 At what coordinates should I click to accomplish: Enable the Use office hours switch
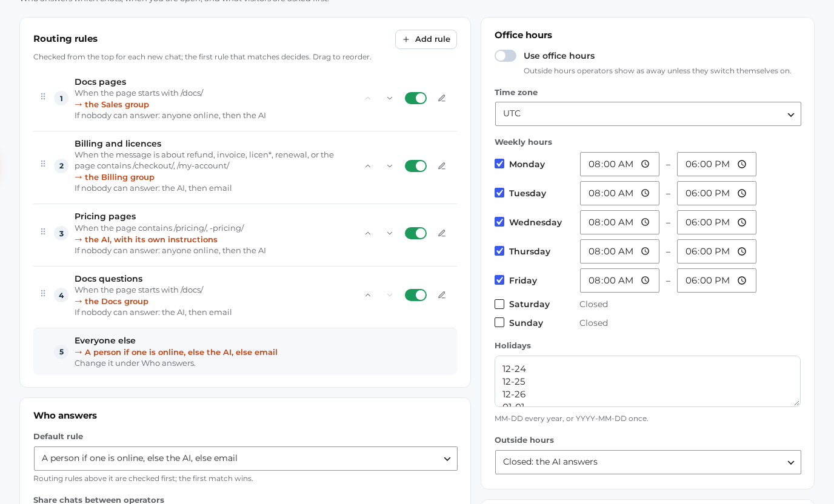(x=505, y=56)
